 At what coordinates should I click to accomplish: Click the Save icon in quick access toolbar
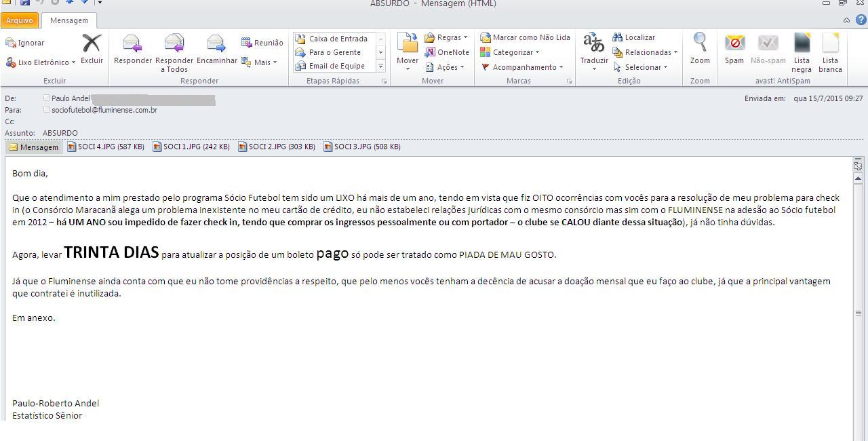coord(24,3)
